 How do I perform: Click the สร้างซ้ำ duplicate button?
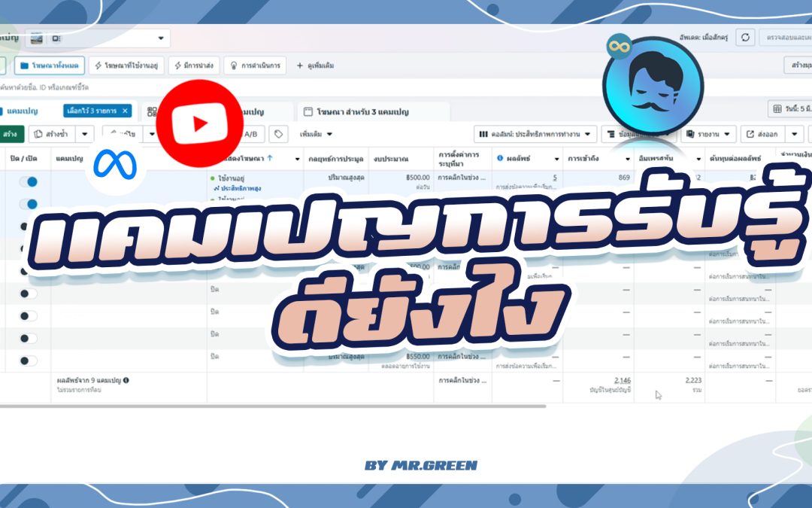[53, 134]
